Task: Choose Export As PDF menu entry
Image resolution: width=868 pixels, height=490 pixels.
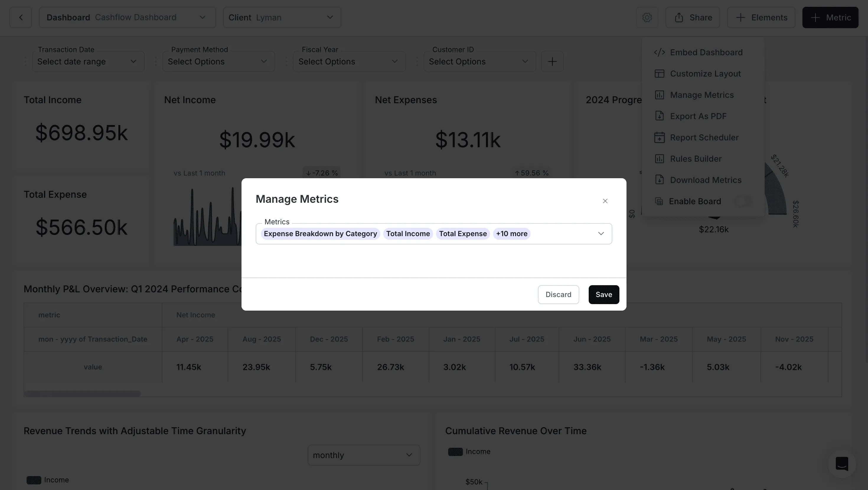Action: 703,116
